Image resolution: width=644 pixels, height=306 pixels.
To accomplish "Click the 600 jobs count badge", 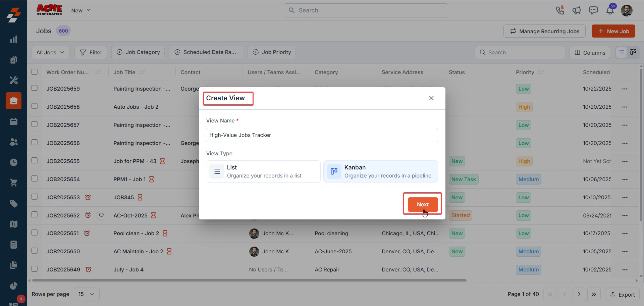I will point(63,31).
